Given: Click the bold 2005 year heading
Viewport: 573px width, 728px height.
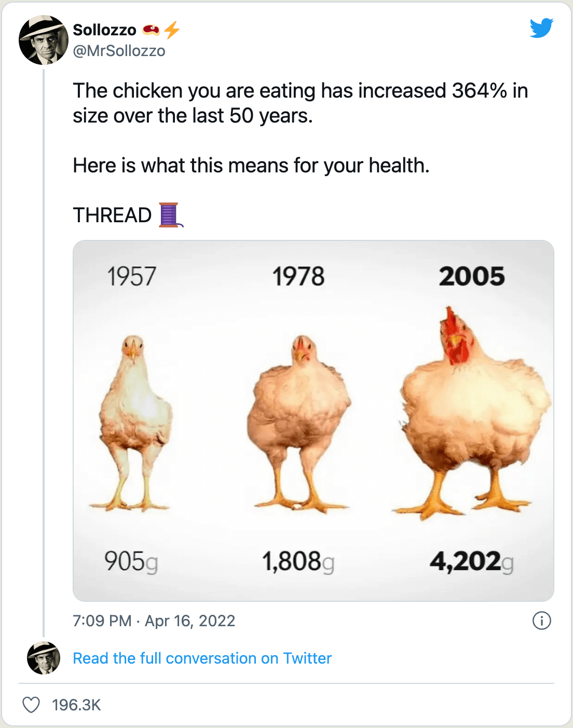Looking at the screenshot, I should pos(471,276).
